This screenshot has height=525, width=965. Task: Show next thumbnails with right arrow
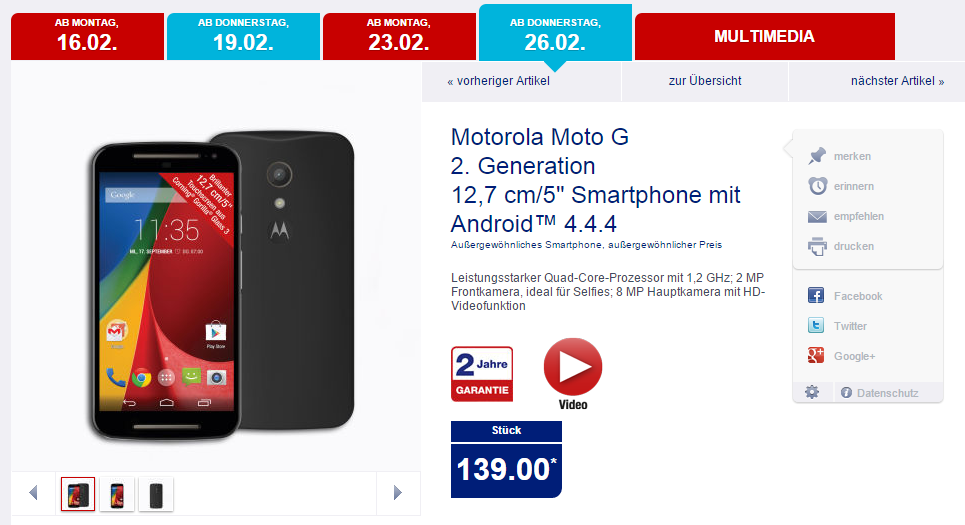[x=398, y=492]
